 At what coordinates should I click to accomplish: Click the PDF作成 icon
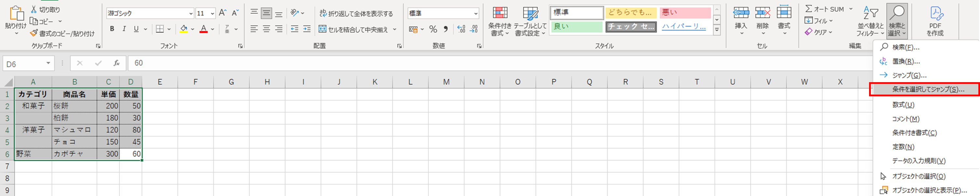coord(935,21)
